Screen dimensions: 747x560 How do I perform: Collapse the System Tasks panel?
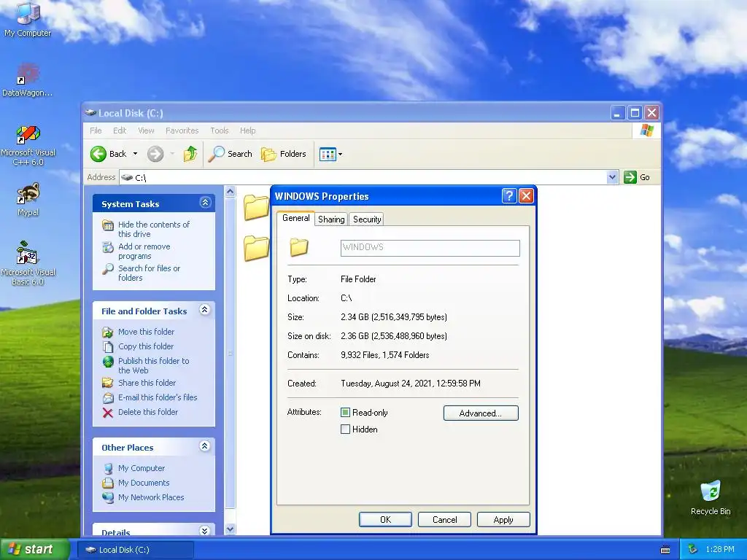[x=205, y=203]
